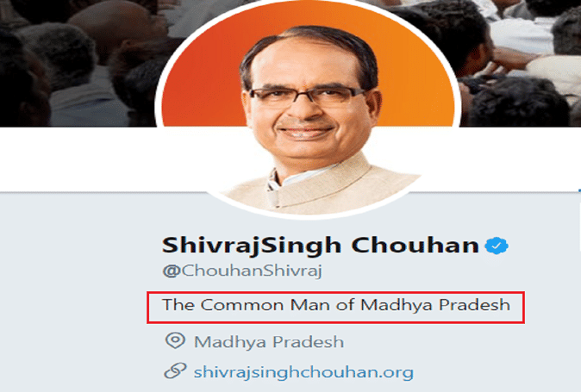581x392 pixels.
Task: Click the '@' symbol in the handle
Action: (x=172, y=271)
